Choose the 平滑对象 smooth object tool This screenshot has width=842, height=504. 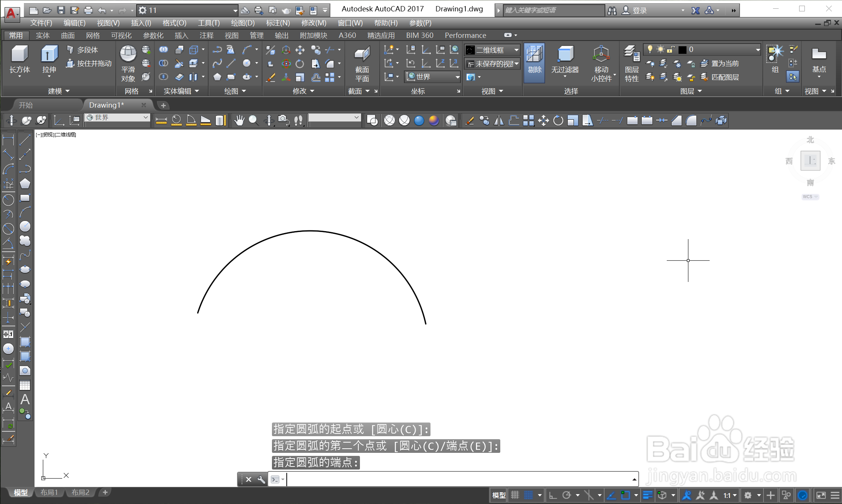click(128, 63)
